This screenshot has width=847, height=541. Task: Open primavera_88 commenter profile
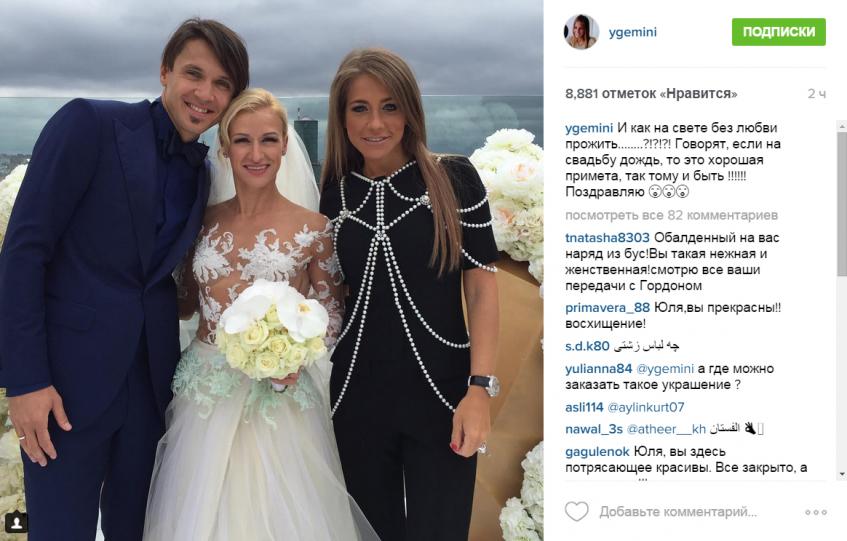point(607,308)
